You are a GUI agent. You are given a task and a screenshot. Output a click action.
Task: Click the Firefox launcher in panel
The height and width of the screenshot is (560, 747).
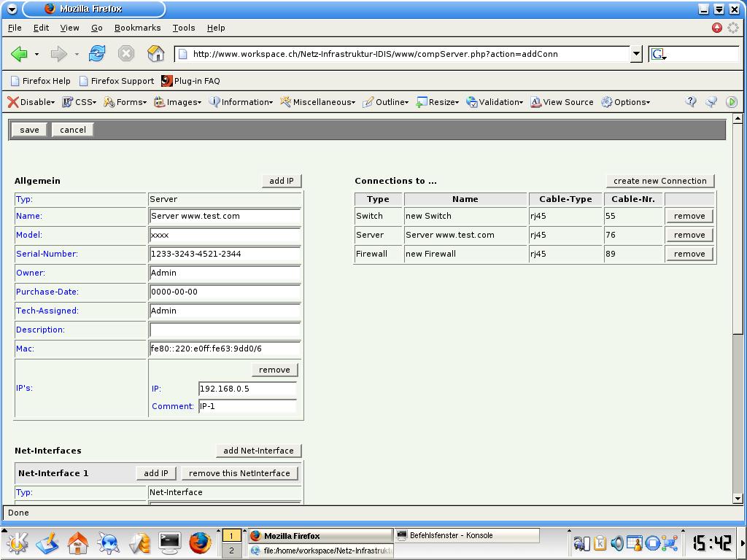(x=200, y=543)
